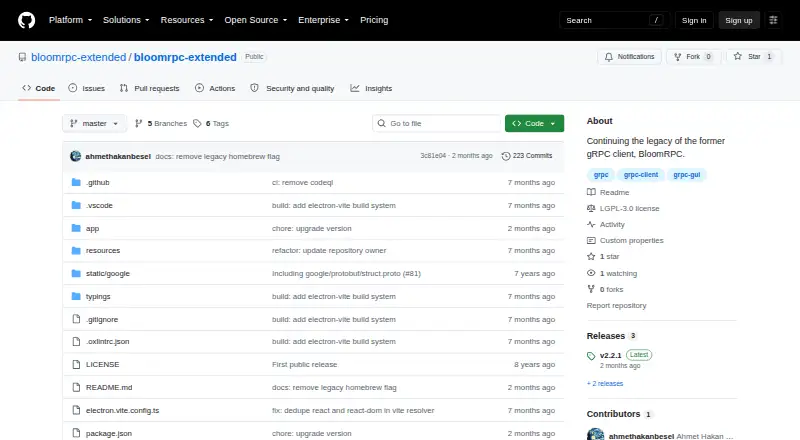Expand the Platform menu

[x=70, y=20]
